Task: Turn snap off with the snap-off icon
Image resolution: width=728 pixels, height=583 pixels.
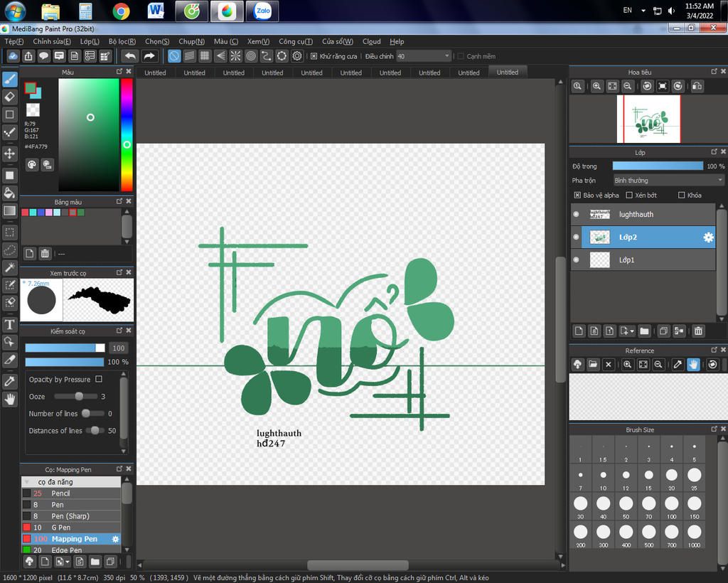Action: pyautogui.click(x=174, y=56)
